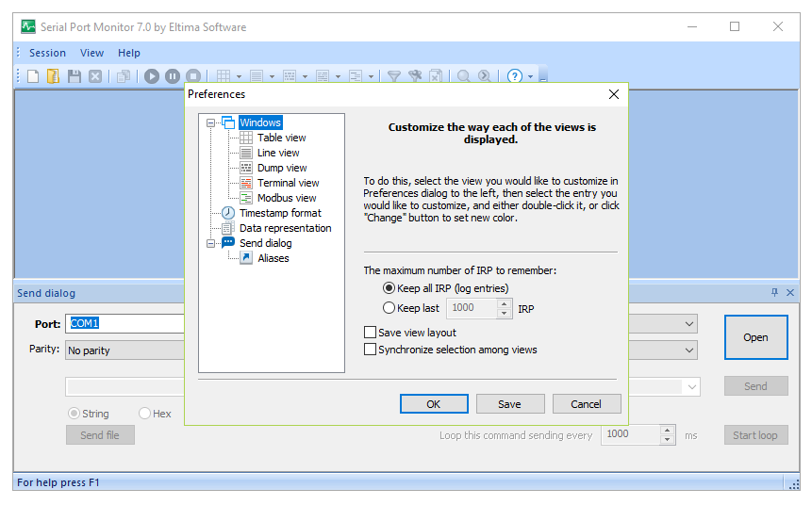Screen dimensions: 812x505
Task: Collapse the Windows tree node
Action: 210,123
